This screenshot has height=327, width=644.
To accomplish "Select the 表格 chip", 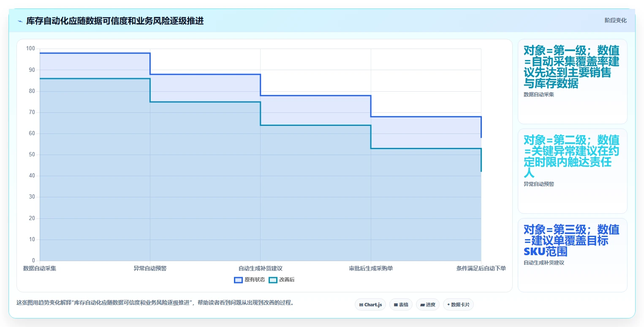I will [401, 305].
